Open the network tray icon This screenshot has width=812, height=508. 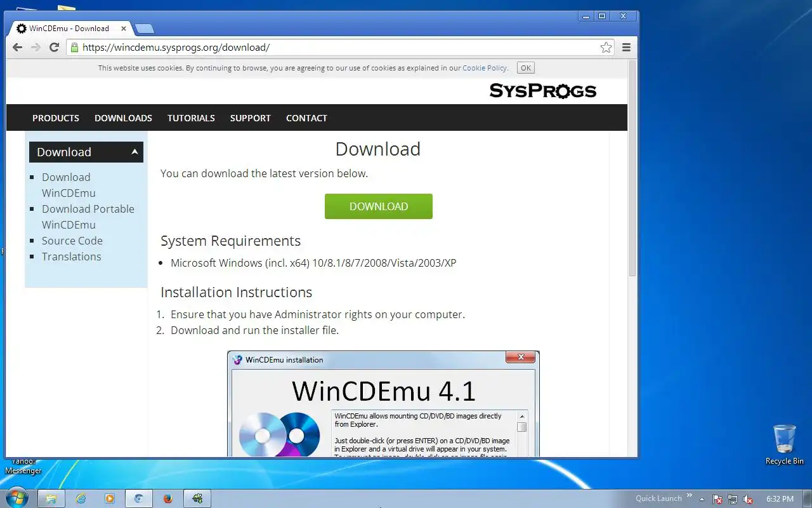733,499
